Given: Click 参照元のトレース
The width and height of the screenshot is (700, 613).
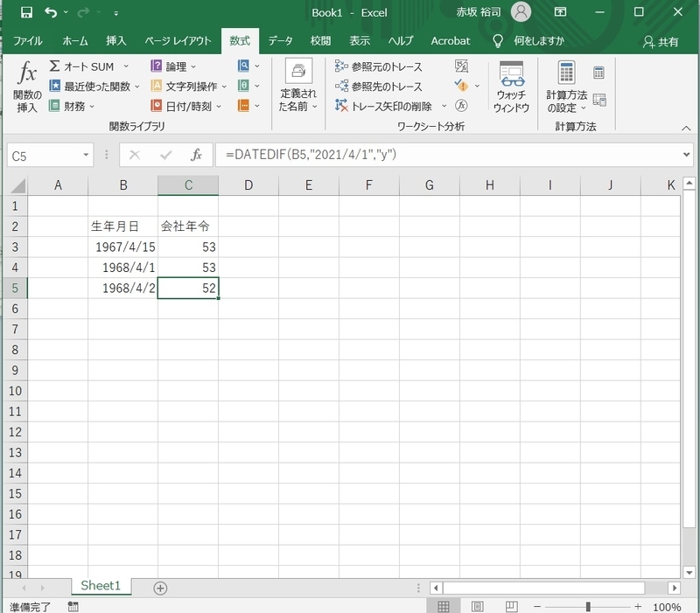Looking at the screenshot, I should click(378, 66).
